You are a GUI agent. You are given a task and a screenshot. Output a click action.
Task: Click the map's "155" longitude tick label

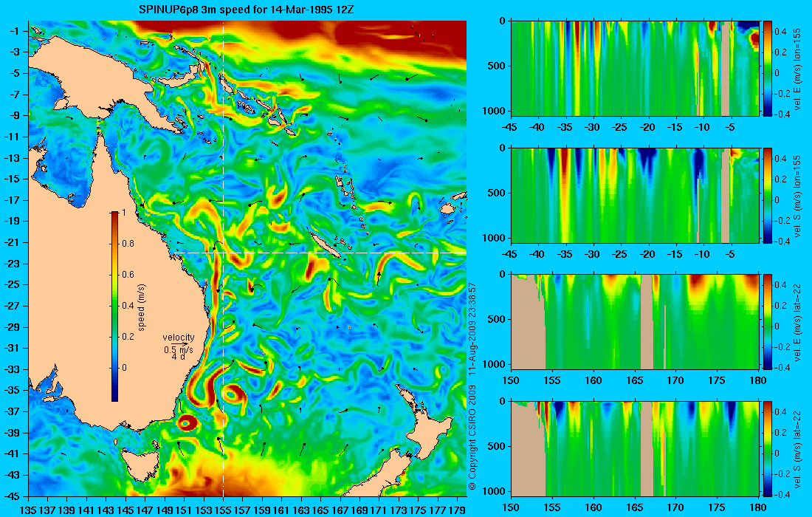pos(223,510)
